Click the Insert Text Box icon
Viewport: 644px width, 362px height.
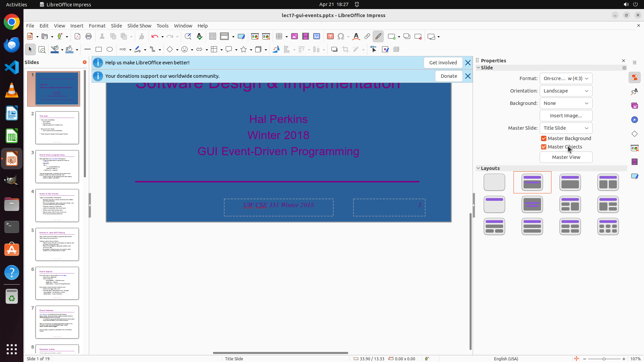coord(330,37)
